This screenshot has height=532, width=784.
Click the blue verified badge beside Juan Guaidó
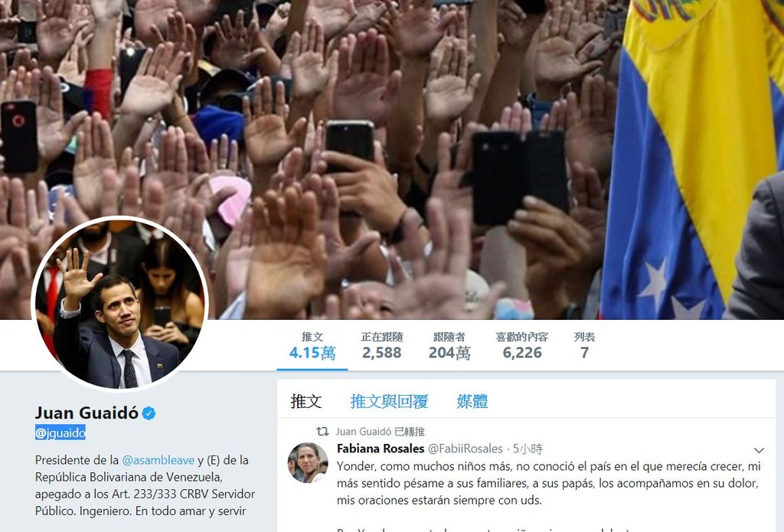[149, 413]
